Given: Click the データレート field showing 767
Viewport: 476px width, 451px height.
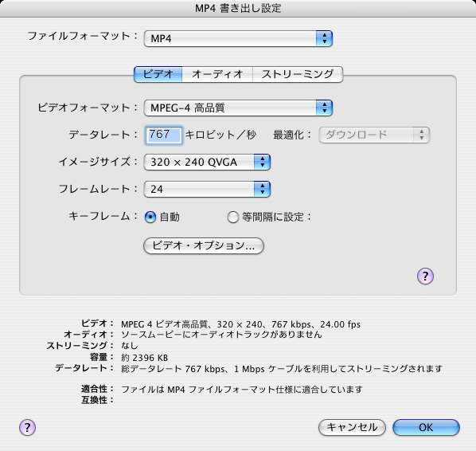Looking at the screenshot, I should tap(164, 135).
